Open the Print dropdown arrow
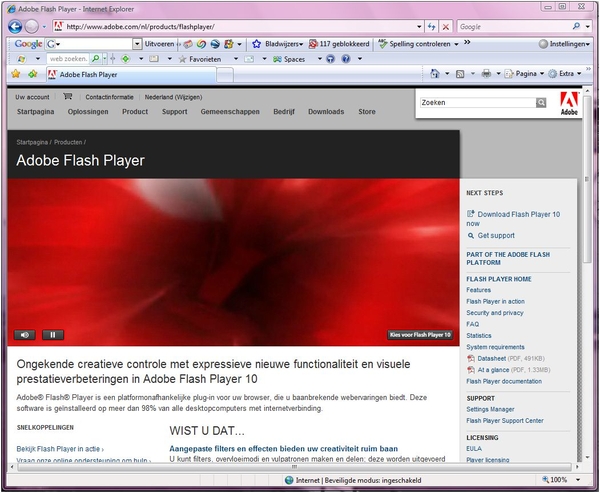This screenshot has width=600, height=493. [498, 73]
